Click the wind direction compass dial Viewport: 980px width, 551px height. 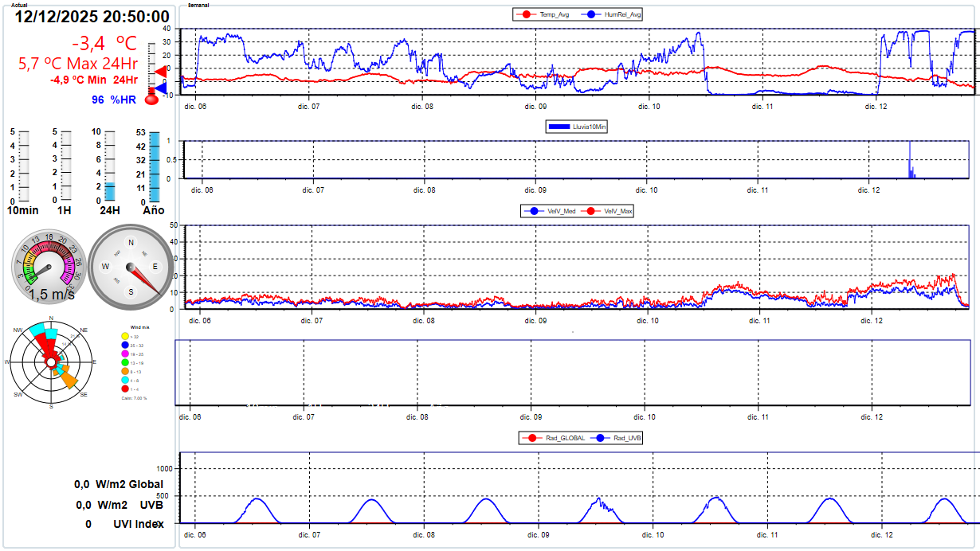[131, 267]
